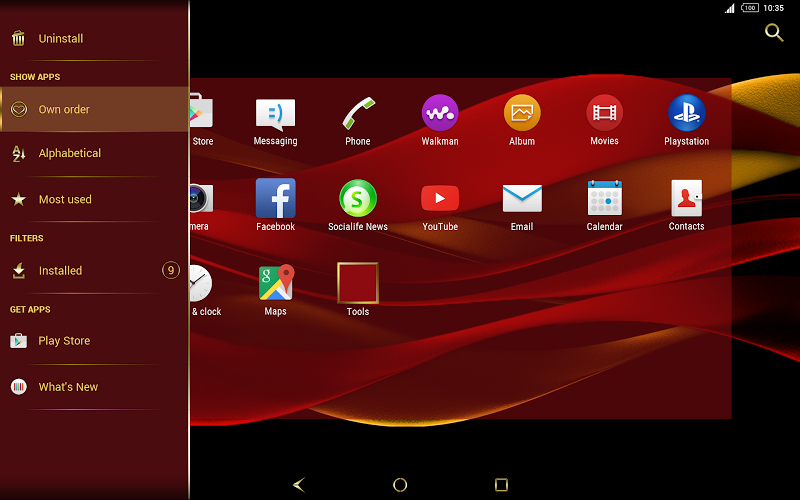Open Play Store from side menu
This screenshot has width=800, height=500.
pyautogui.click(x=94, y=341)
